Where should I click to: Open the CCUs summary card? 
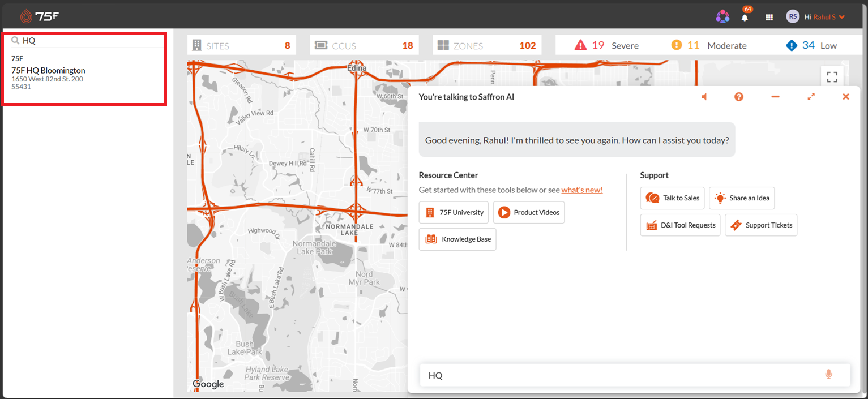click(x=365, y=45)
